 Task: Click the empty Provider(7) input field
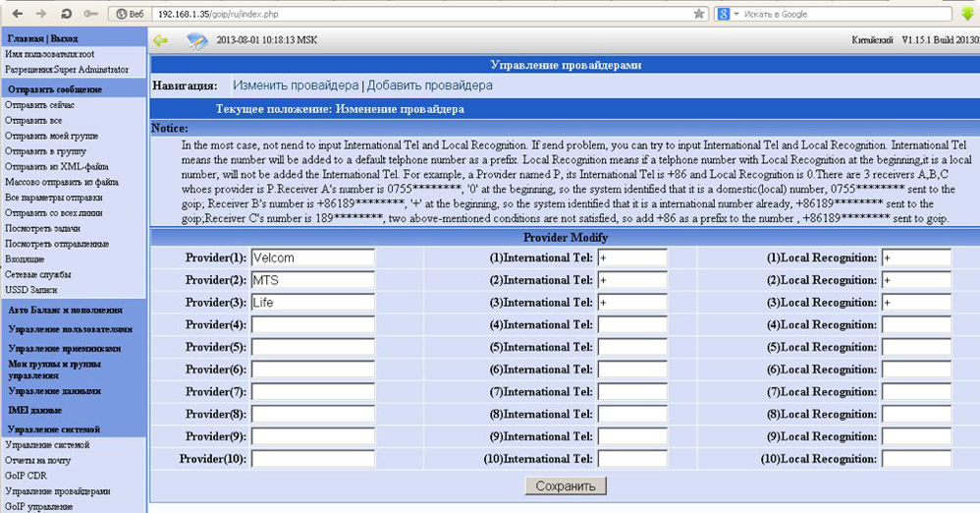click(x=312, y=392)
